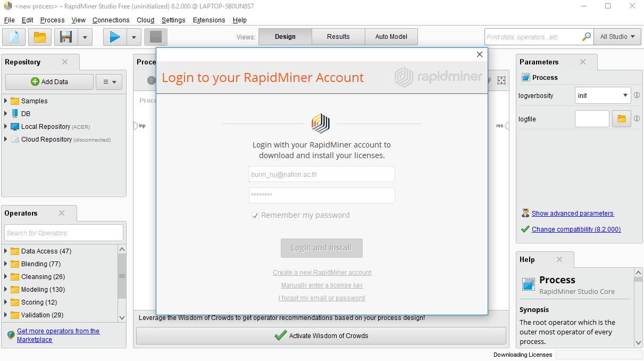The width and height of the screenshot is (644, 361).
Task: Close the Repository panel tab
Action: pyautogui.click(x=65, y=62)
